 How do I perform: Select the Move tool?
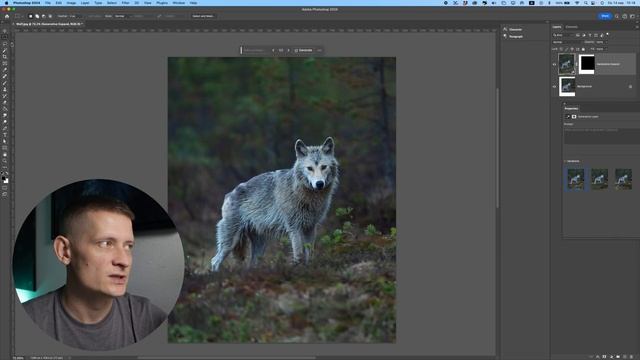pyautogui.click(x=5, y=31)
